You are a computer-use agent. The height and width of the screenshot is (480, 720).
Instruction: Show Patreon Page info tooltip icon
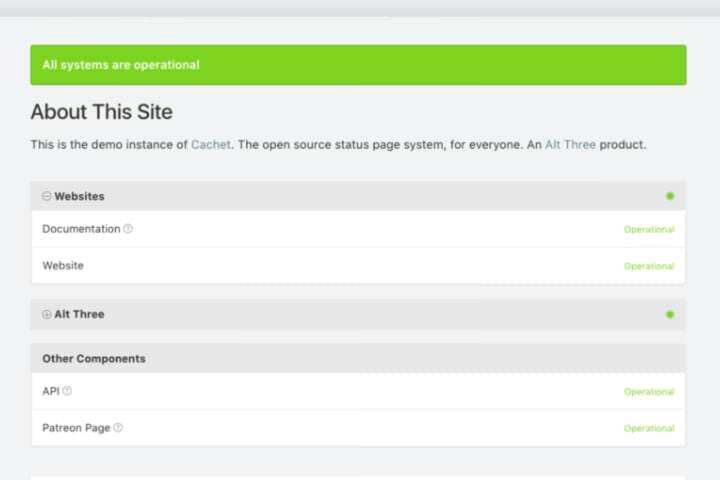pyautogui.click(x=118, y=428)
